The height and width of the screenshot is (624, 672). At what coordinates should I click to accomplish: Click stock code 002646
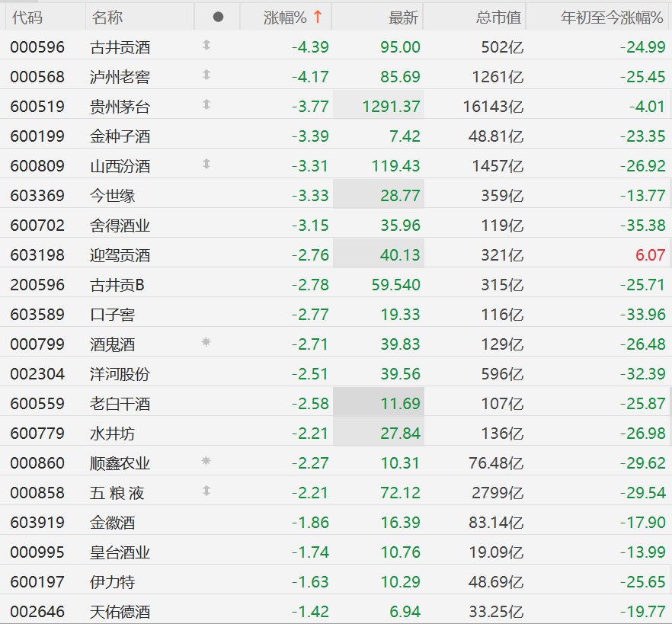click(x=37, y=612)
